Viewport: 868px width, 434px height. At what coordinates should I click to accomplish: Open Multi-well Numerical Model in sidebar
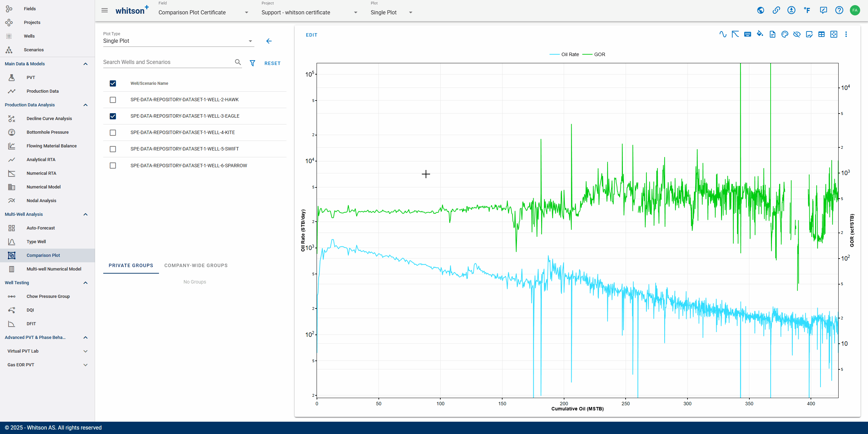pos(54,269)
